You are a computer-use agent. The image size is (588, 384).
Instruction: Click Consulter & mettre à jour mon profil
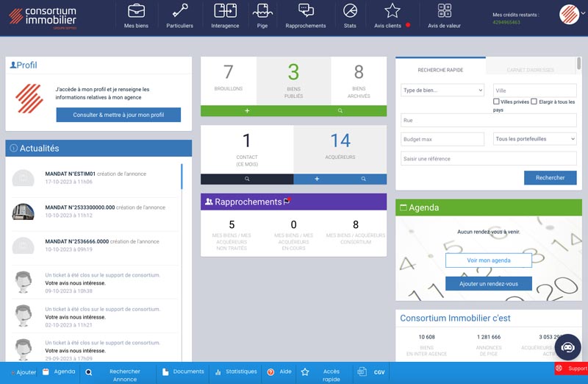pos(118,115)
